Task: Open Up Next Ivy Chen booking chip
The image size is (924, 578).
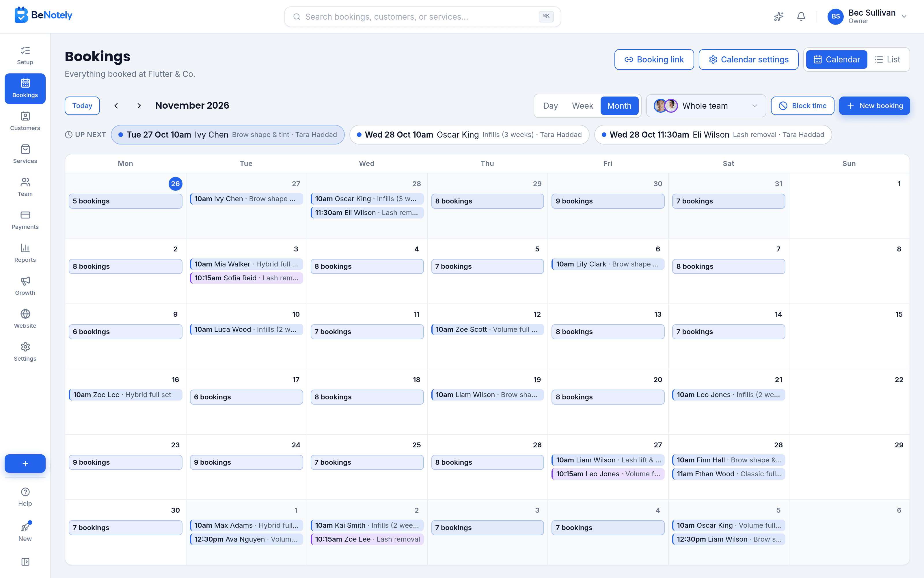Action: (228, 135)
